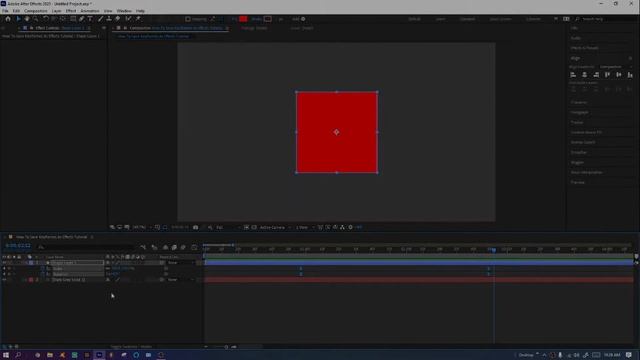
Task: Switch to the Standard workspace
Action: (x=467, y=19)
